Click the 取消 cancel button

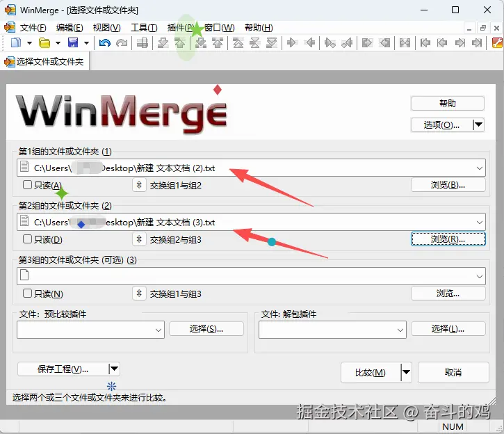click(x=453, y=372)
